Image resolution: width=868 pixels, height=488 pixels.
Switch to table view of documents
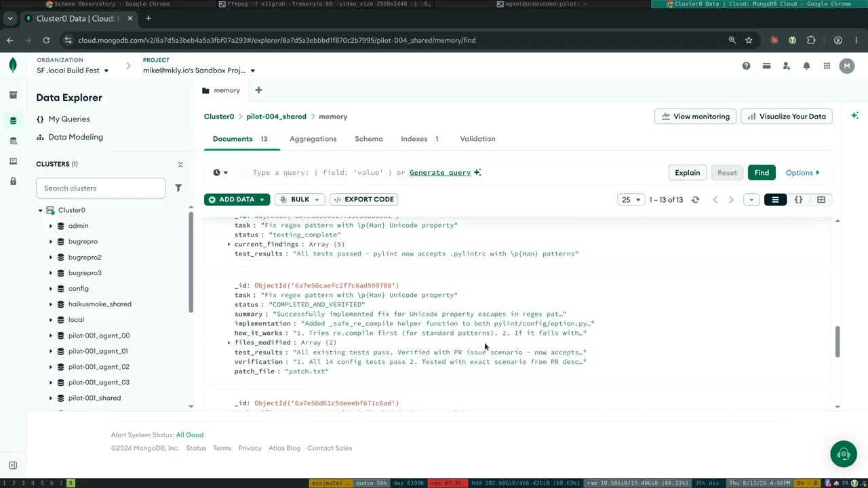click(821, 200)
